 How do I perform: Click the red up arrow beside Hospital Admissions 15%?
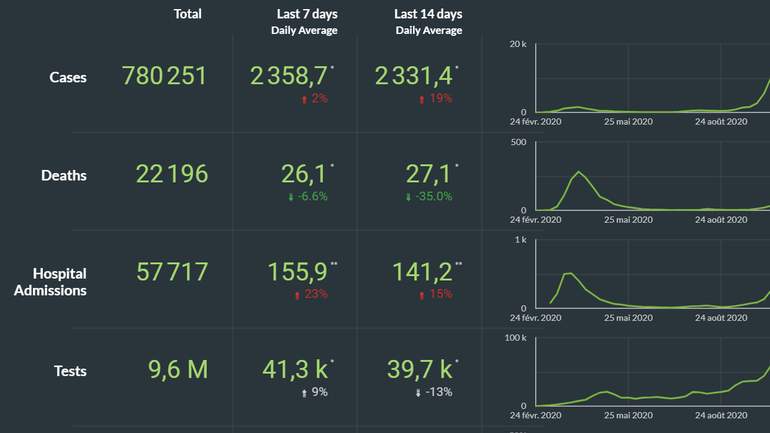(423, 295)
